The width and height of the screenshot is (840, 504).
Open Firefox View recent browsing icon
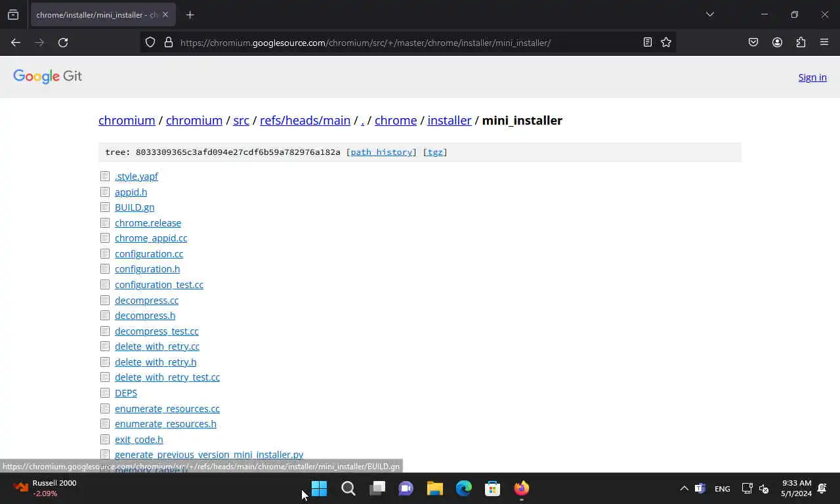coord(13,14)
